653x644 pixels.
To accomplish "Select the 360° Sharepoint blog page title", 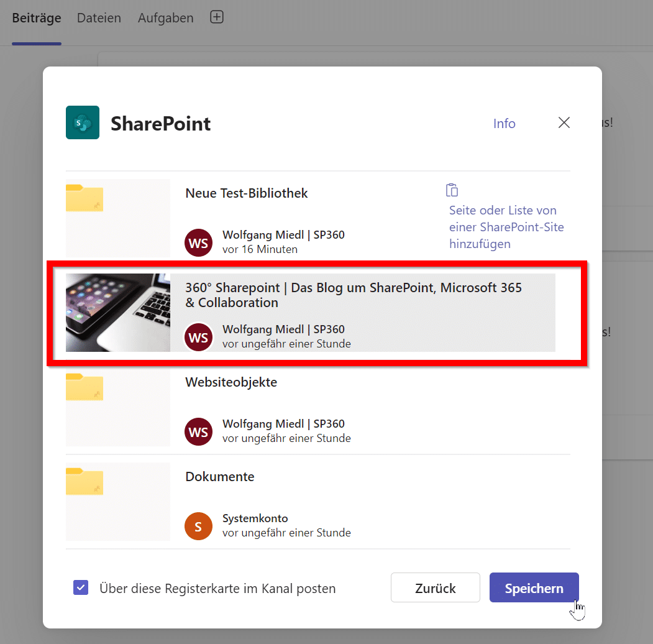I will [x=353, y=295].
